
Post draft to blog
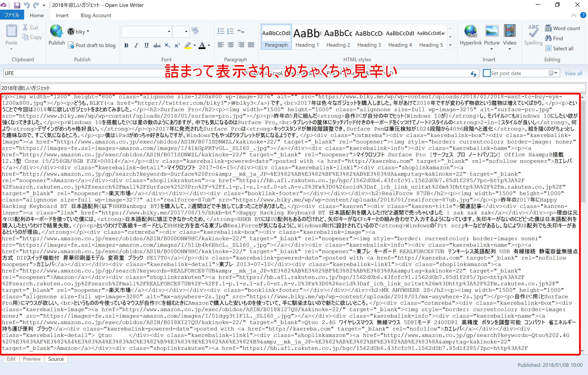point(92,45)
